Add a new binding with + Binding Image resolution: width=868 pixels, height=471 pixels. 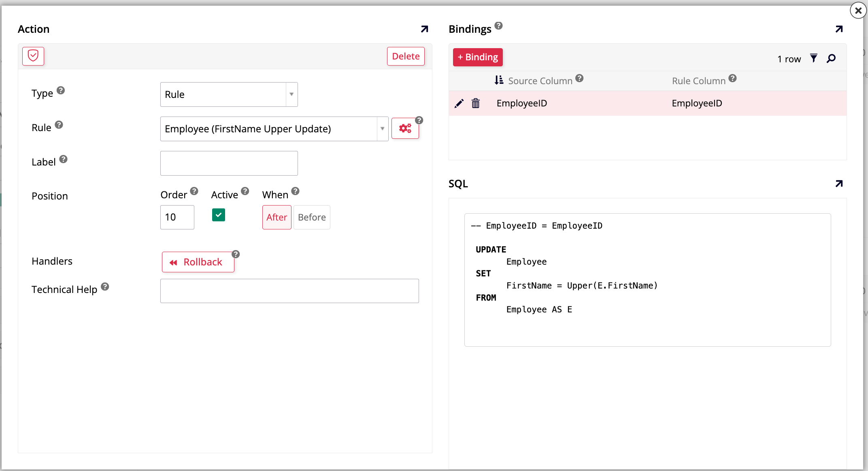point(478,57)
